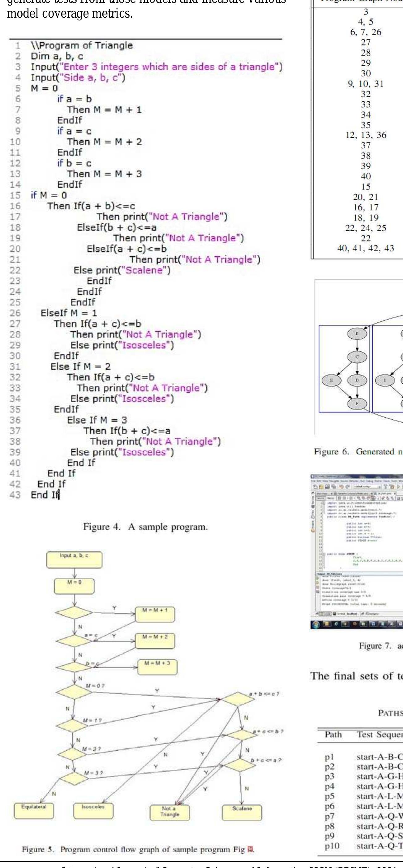This screenshot has width=403, height=868.
Task: Click table cell "12, 13, 36"
Action: click(x=366, y=135)
